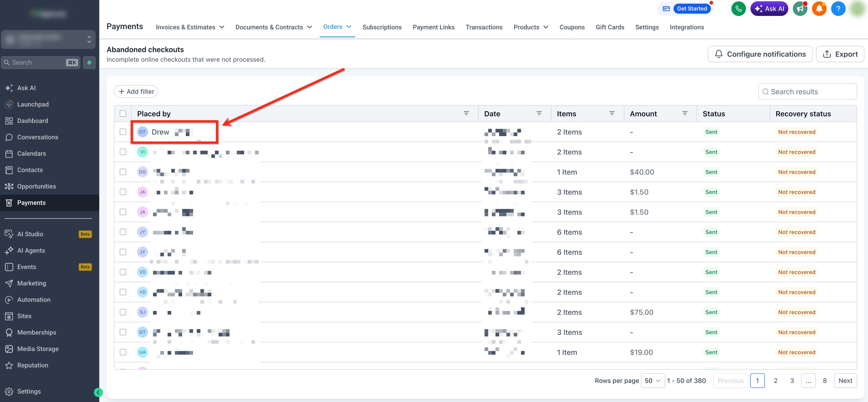The width and height of the screenshot is (868, 402).
Task: Open the orange notifications bell
Action: click(x=819, y=9)
